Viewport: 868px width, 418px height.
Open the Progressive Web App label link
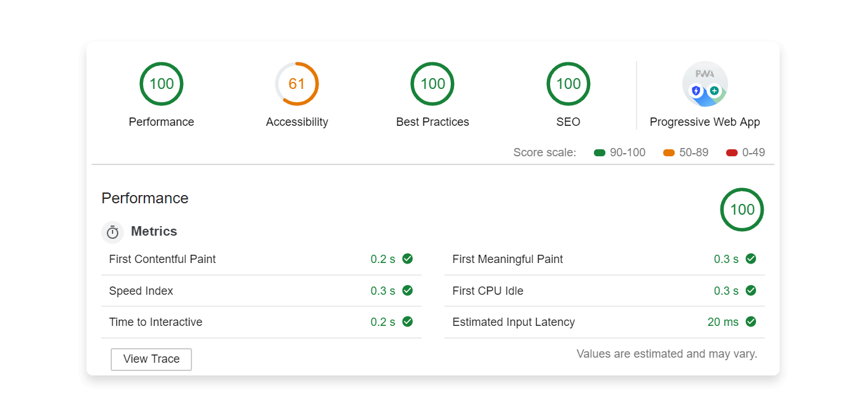click(705, 122)
